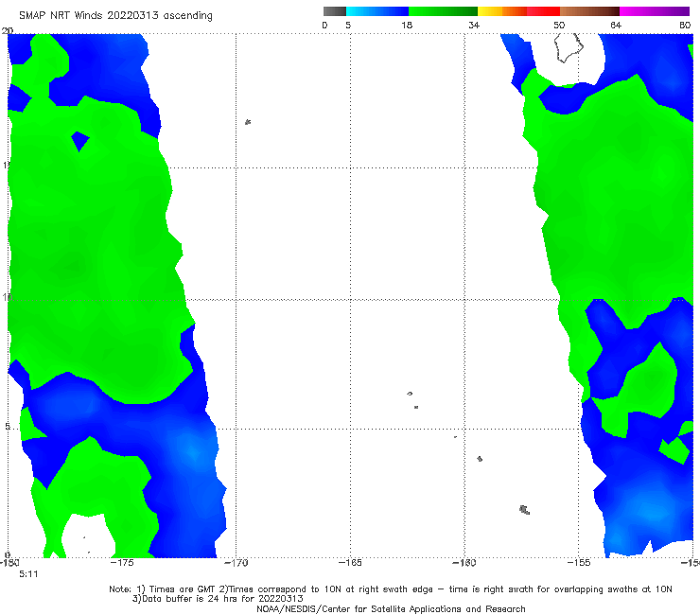Viewport: 700px width, 615px height.
Task: Click the longitude axis label '-170'
Action: pos(236,563)
